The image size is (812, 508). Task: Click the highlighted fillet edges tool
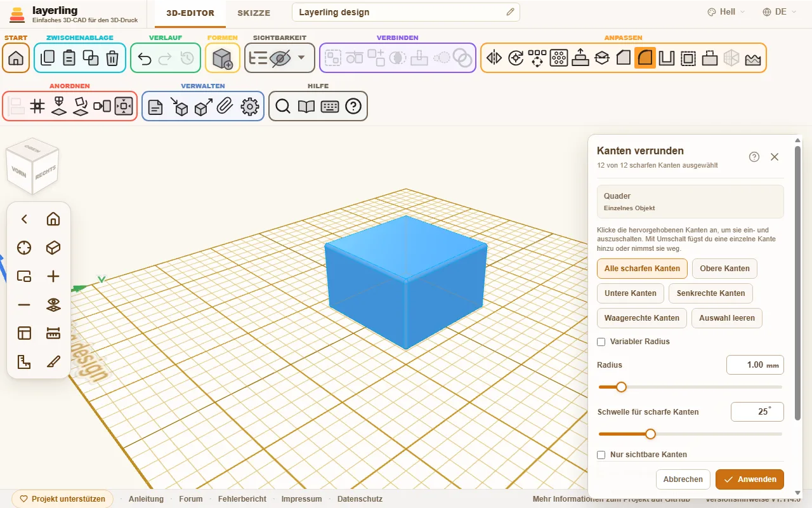(645, 58)
